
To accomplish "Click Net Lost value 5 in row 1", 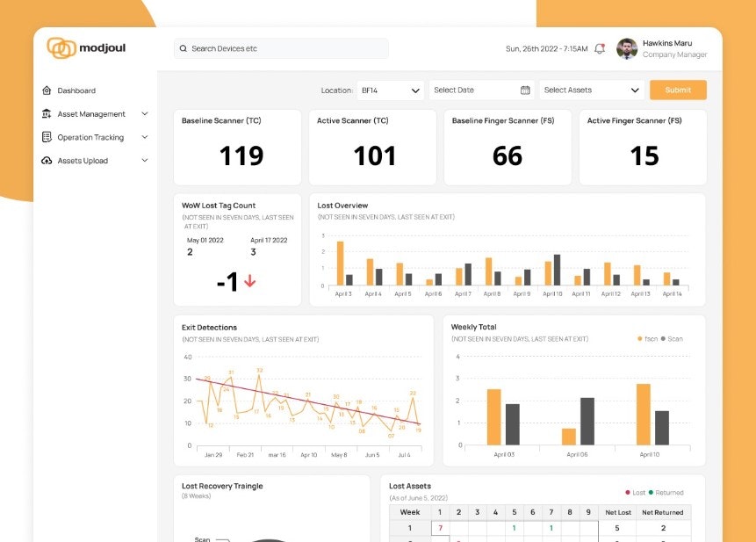I will click(x=617, y=528).
